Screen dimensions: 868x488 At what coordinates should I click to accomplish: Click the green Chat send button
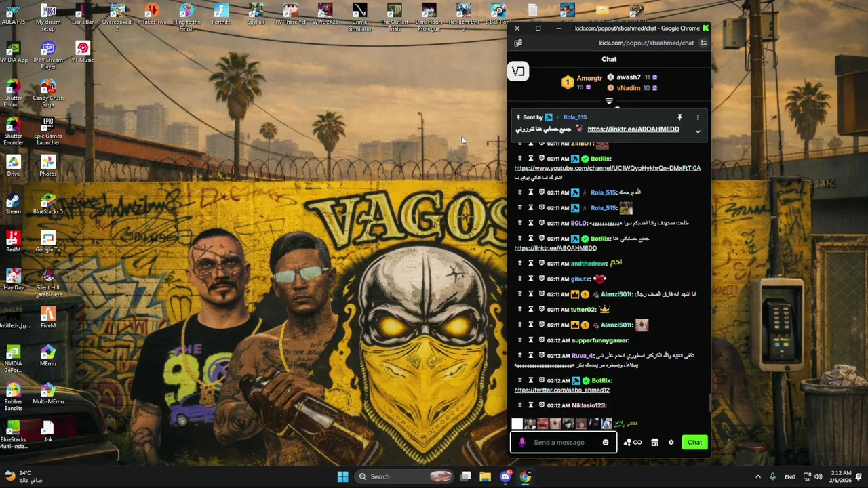pos(694,443)
